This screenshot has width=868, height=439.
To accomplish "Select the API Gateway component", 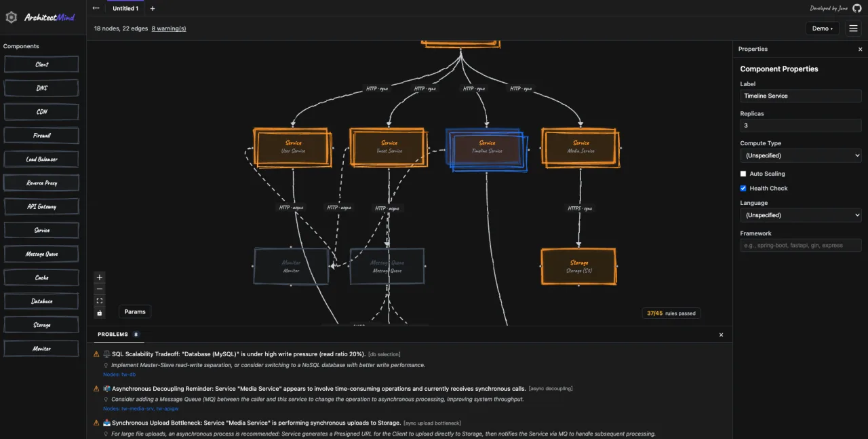I will (x=41, y=206).
